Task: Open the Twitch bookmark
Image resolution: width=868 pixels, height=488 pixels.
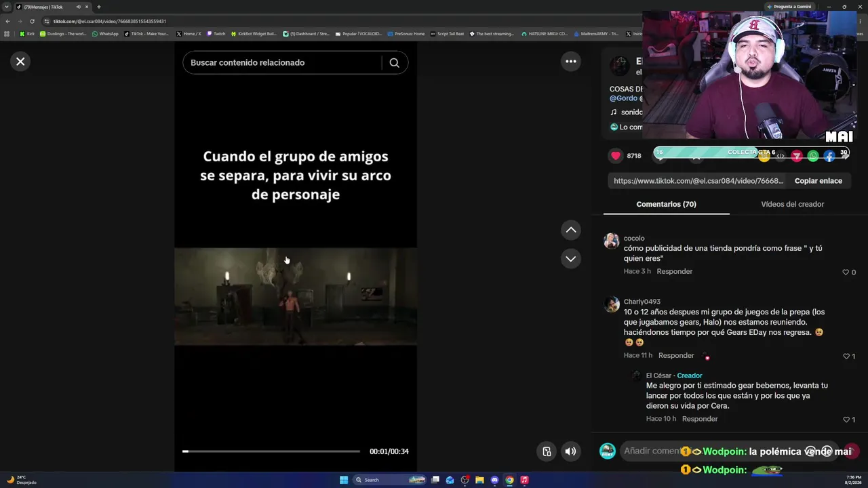Action: pyautogui.click(x=216, y=34)
